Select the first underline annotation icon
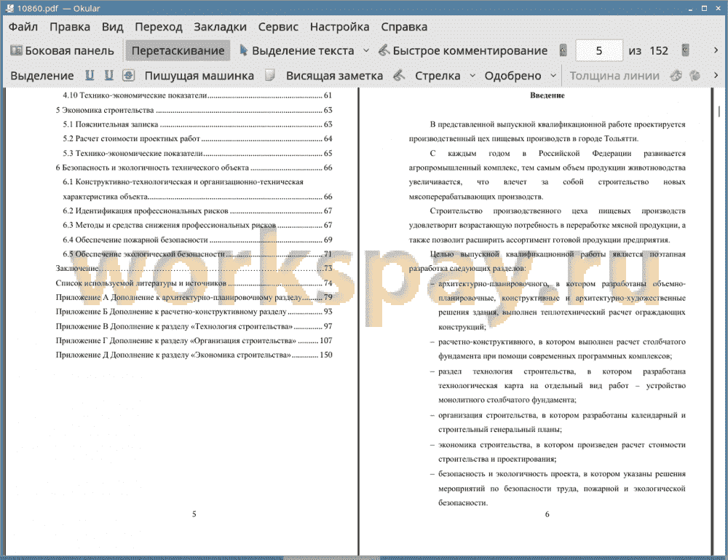 (x=90, y=75)
